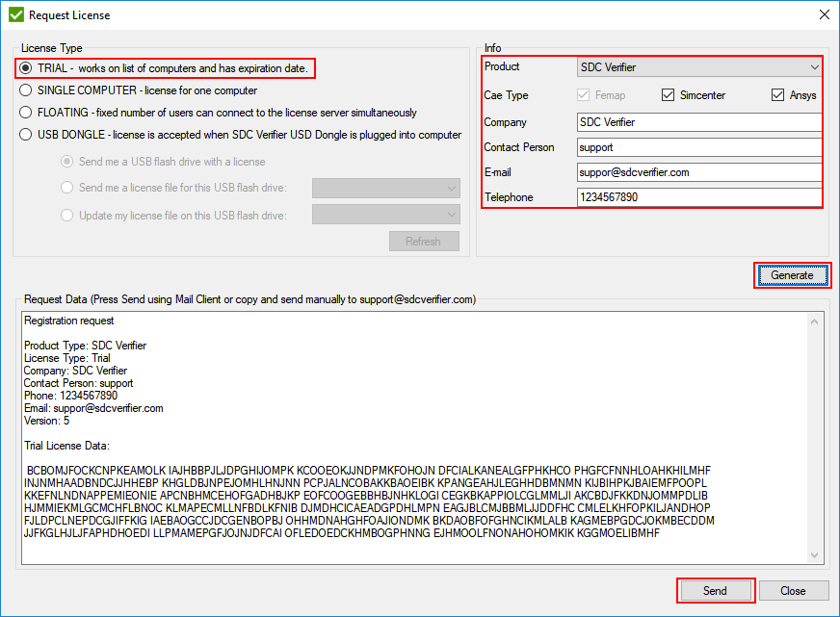Open USB drive dropdown for updating license file
Image resolution: width=840 pixels, height=617 pixels.
(x=385, y=215)
